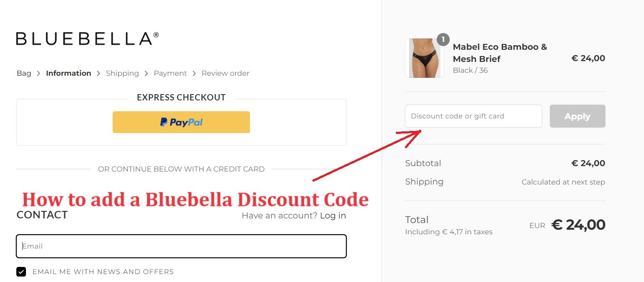
Task: Click the product name Mabel Eco Bamboo & Mesh Brief
Action: click(500, 53)
